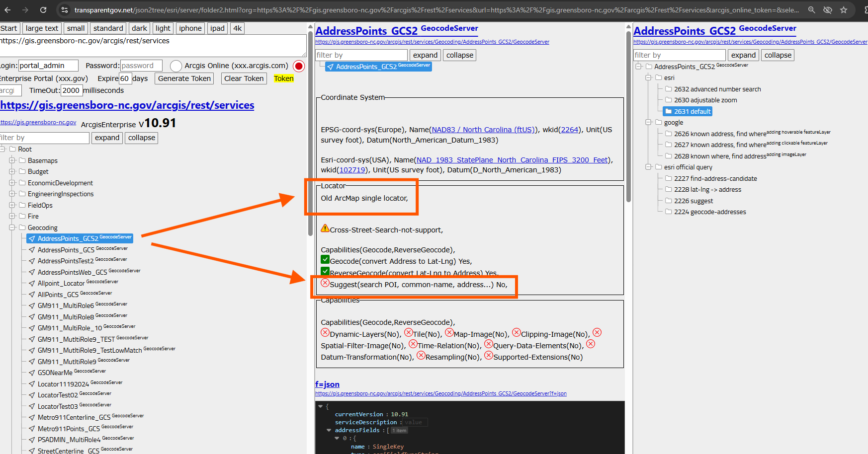This screenshot has width=868, height=454.
Task: Switch to the dark theme tab
Action: pyautogui.click(x=139, y=28)
